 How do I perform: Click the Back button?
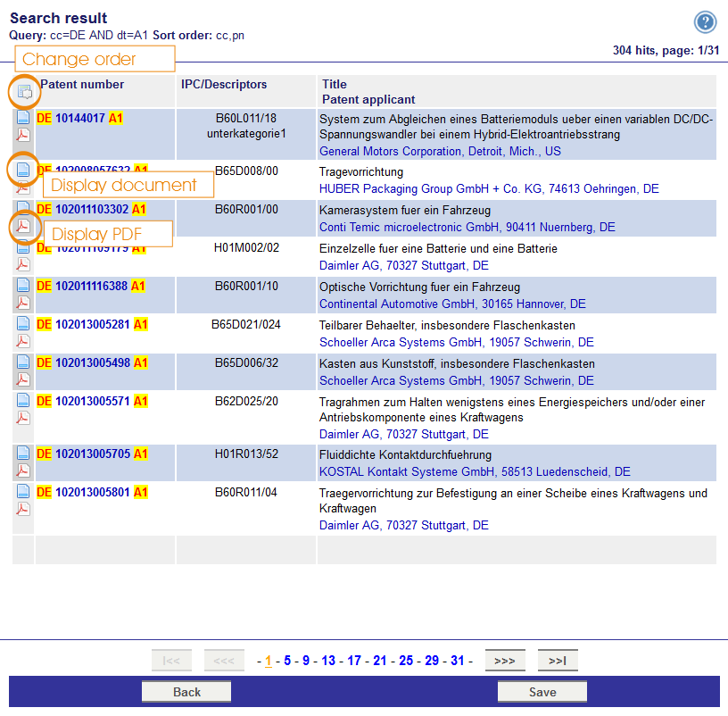186,692
